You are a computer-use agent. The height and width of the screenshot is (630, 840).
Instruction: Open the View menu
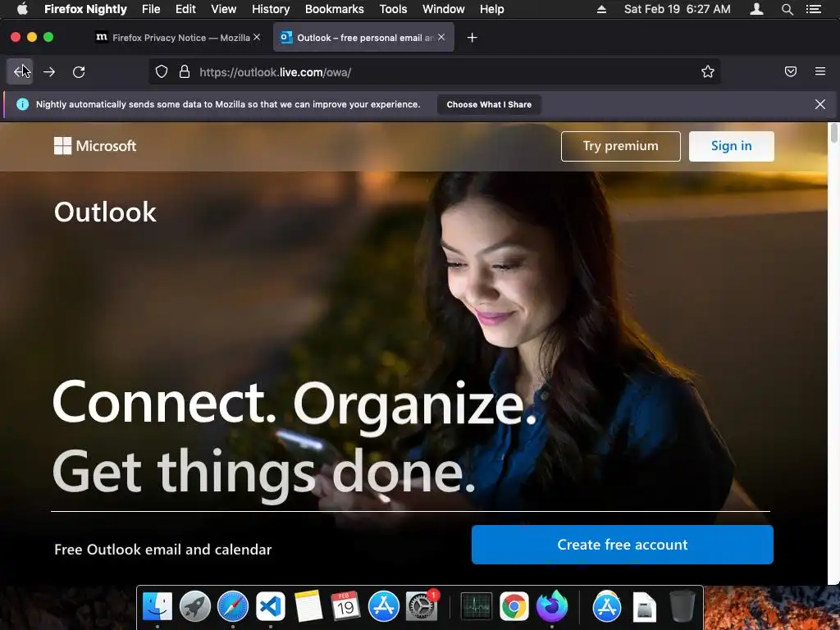coord(223,9)
